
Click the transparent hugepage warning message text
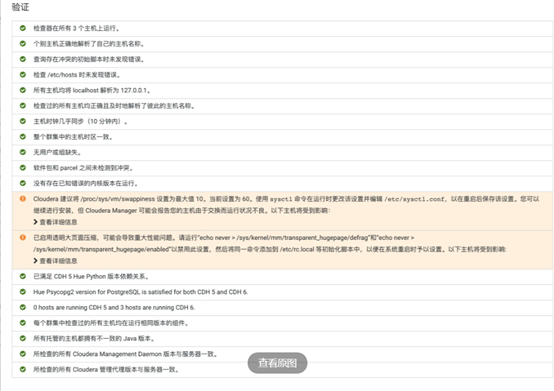(x=270, y=243)
